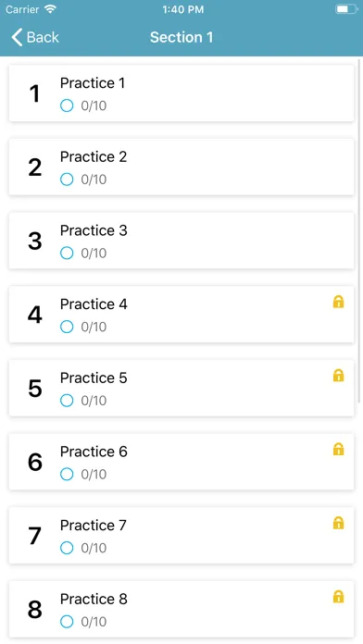Tap the lock icon on Practice 5
This screenshot has height=644, width=363.
(338, 376)
